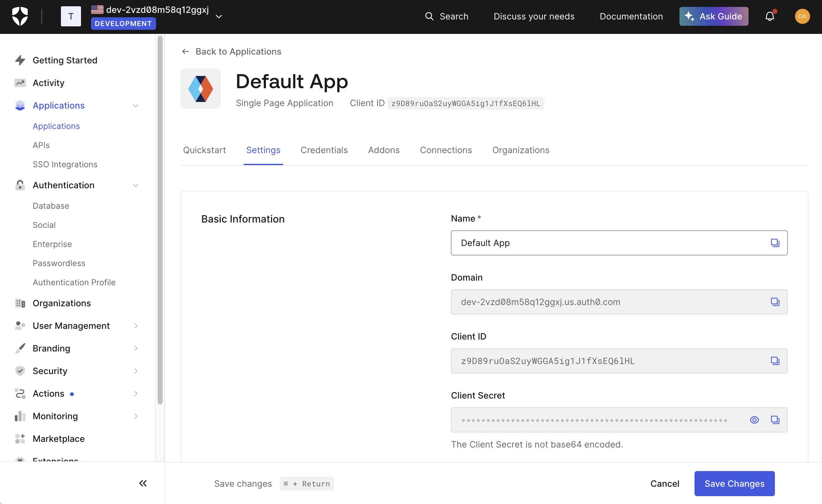Click the notifications bell
The image size is (822, 504).
(x=769, y=16)
